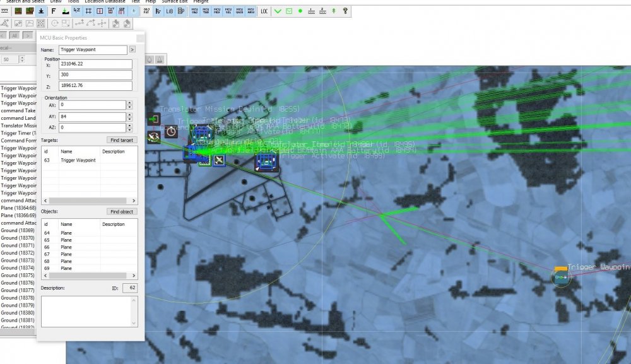Screen dimensions: 631x364
Task: Select object row 69 Plane
Action: tap(90, 268)
